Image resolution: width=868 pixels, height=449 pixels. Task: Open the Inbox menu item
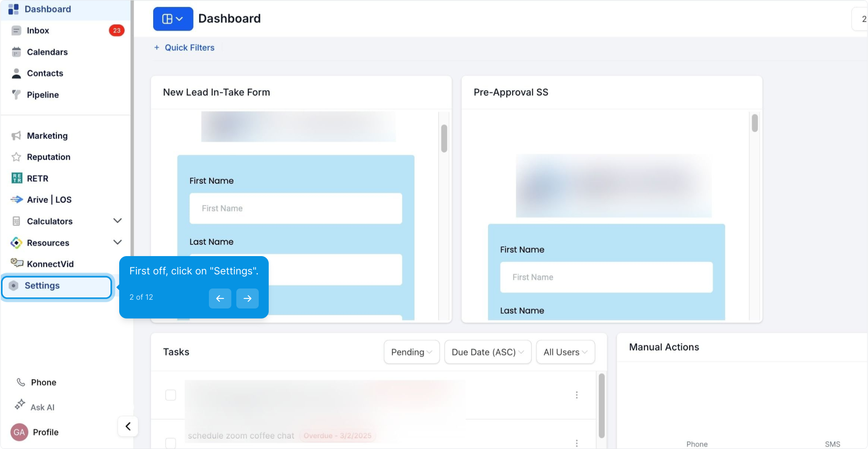(x=38, y=30)
